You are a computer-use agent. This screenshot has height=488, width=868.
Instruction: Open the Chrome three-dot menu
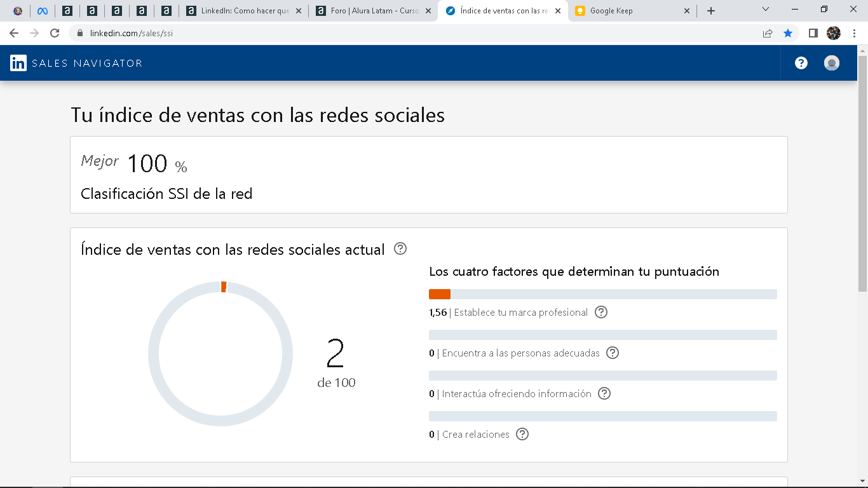point(854,33)
